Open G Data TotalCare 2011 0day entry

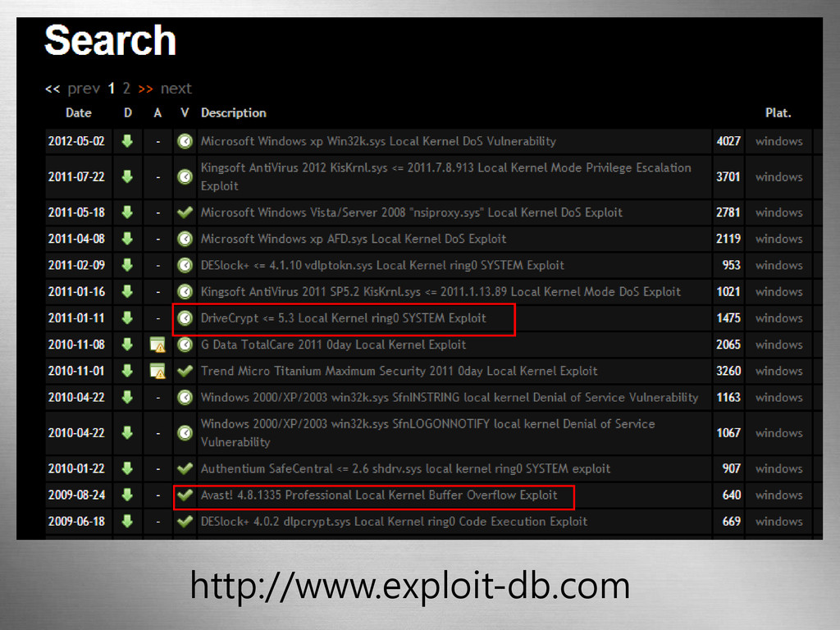pos(333,345)
